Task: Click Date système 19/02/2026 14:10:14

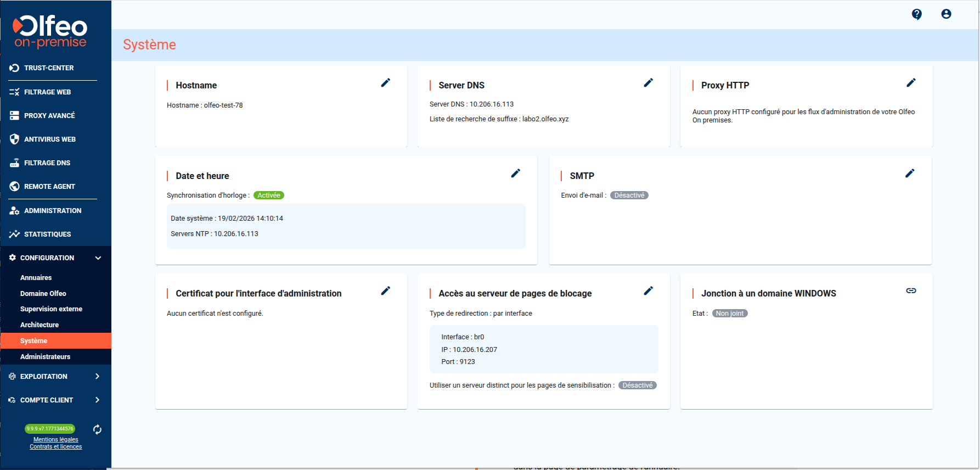Action: (227, 219)
